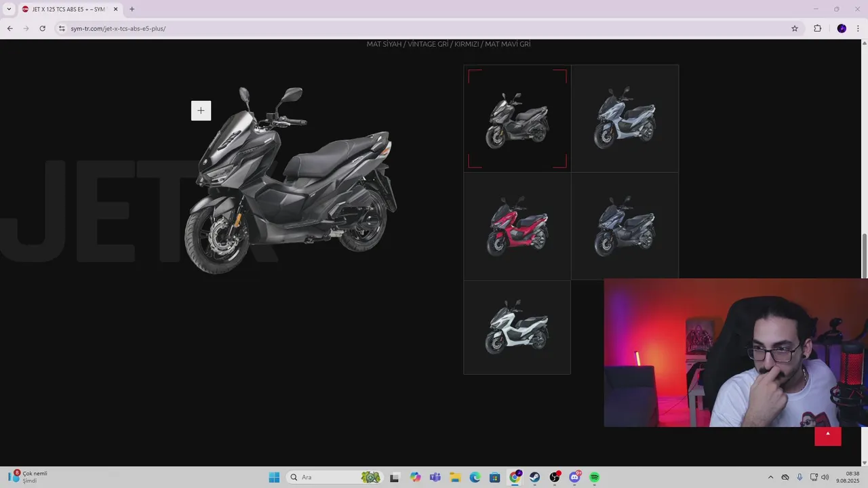Launch Copilot from the taskbar
The height and width of the screenshot is (488, 868).
click(415, 477)
